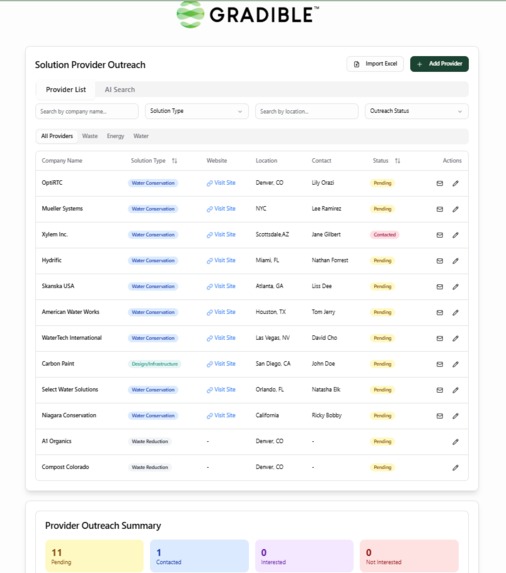506x573 pixels.
Task: Click location Scottsdale AZ
Action: pyautogui.click(x=272, y=235)
